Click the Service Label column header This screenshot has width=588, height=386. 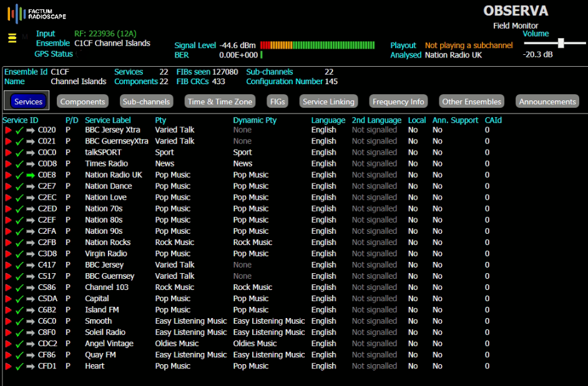tap(107, 120)
